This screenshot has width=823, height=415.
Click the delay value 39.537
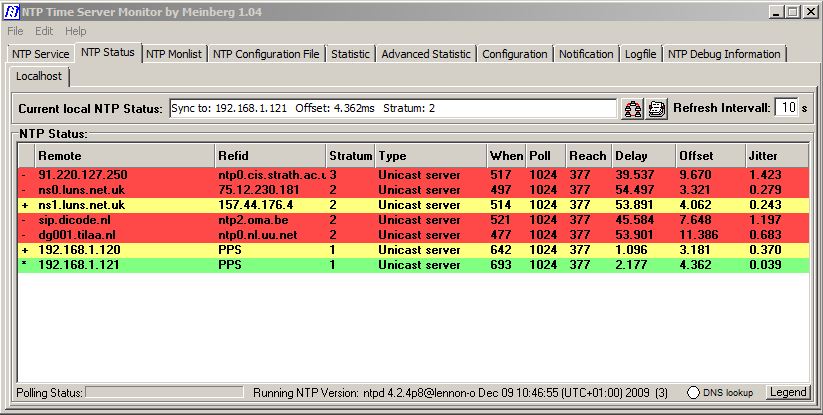pyautogui.click(x=635, y=175)
